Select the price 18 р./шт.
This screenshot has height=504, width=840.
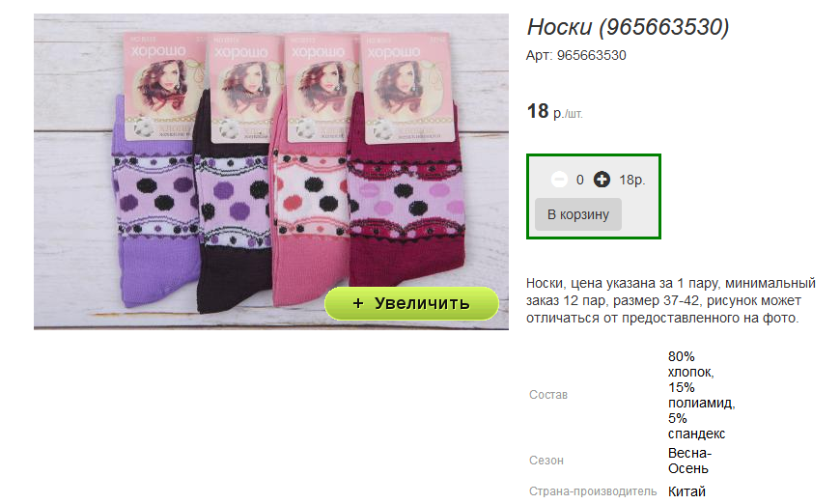point(555,111)
